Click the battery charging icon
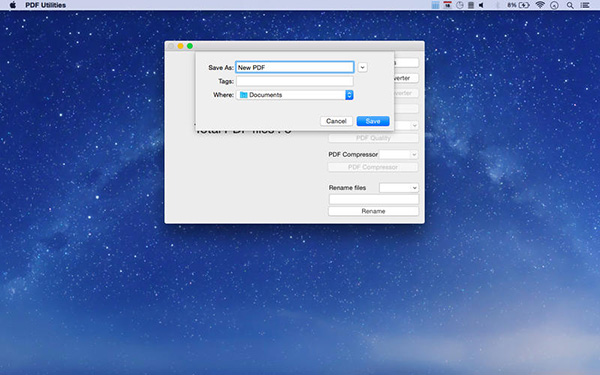The width and height of the screenshot is (600, 375). (x=524, y=5)
